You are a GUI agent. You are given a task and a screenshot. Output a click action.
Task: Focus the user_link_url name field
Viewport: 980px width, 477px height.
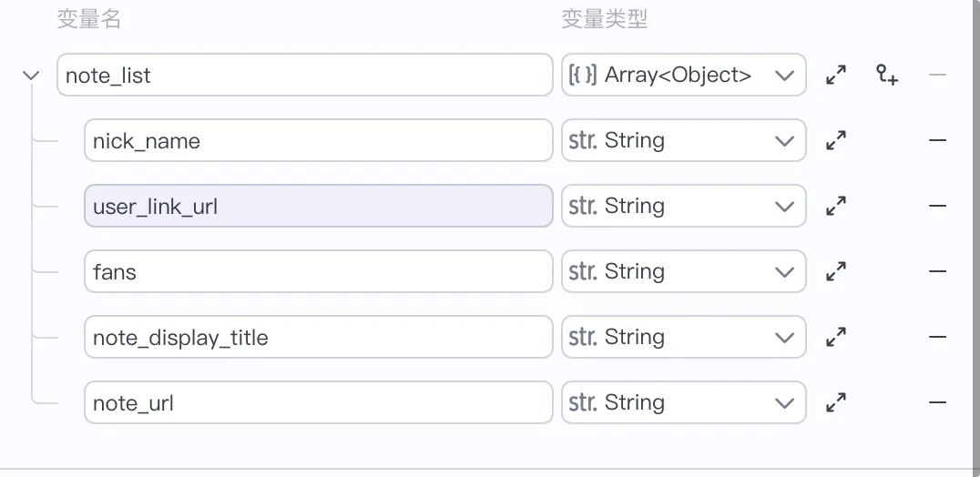pyautogui.click(x=318, y=207)
